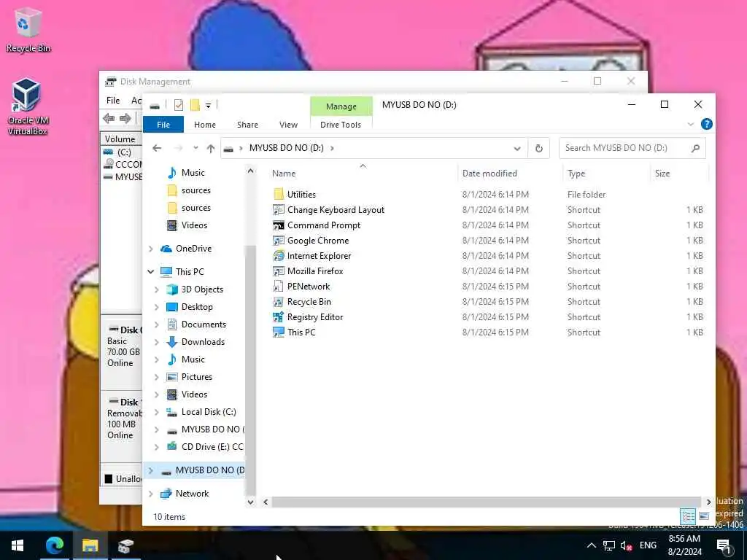747x560 pixels.
Task: Expand the Local Disk (C:) tree node
Action: pyautogui.click(x=157, y=412)
